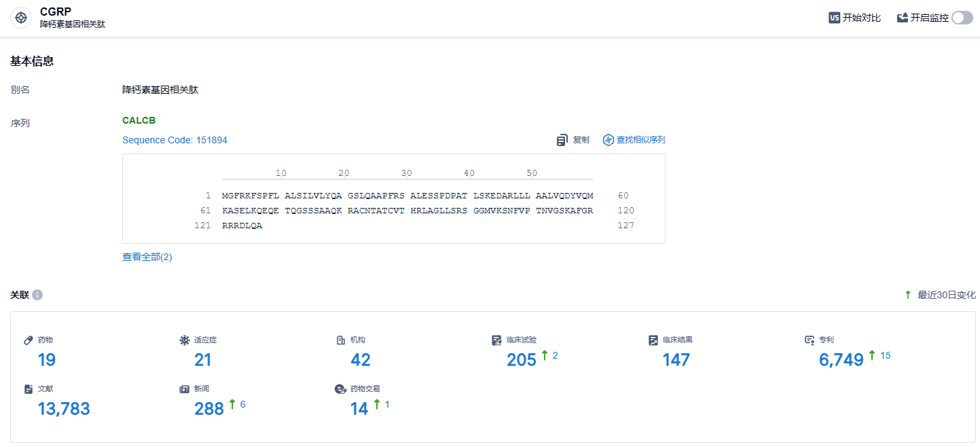
Task: Click the 药物交易 deal icon
Action: 341,389
